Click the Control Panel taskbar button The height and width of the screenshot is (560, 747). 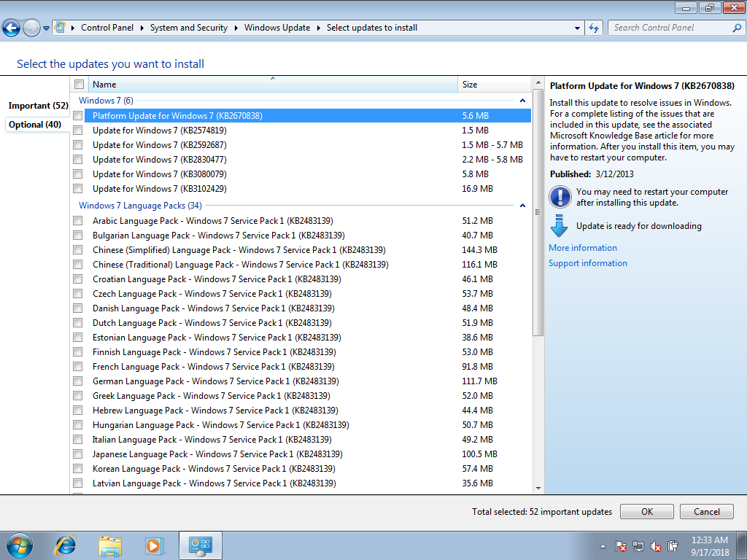point(200,545)
